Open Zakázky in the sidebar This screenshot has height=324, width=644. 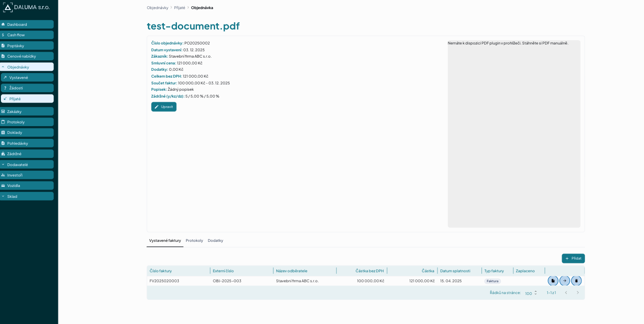27,112
